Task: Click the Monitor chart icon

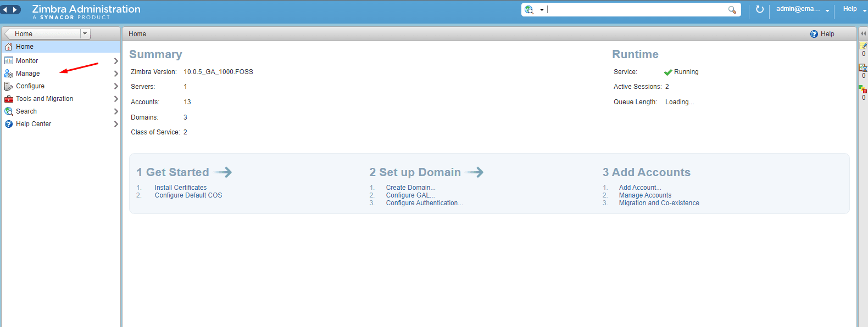Action: click(9, 61)
